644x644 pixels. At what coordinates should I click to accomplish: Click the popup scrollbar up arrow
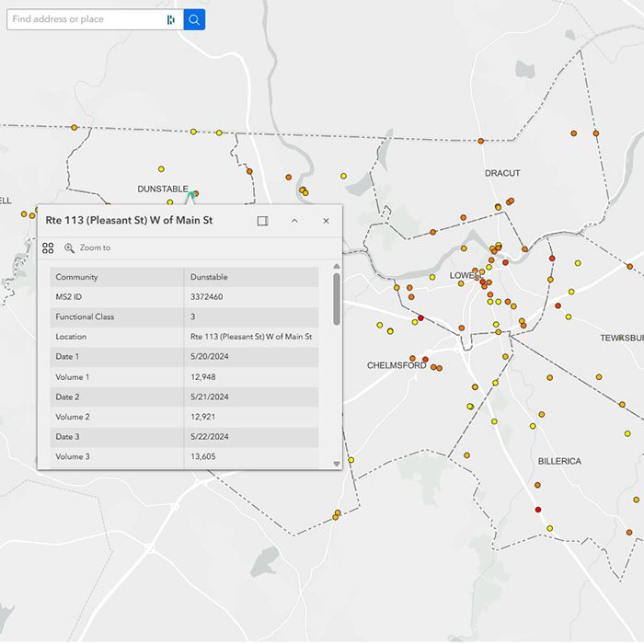pyautogui.click(x=337, y=266)
